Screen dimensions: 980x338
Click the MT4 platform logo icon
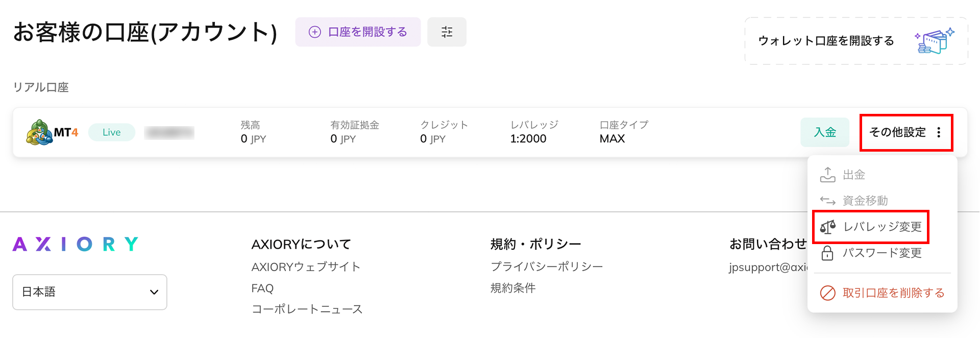tap(40, 133)
